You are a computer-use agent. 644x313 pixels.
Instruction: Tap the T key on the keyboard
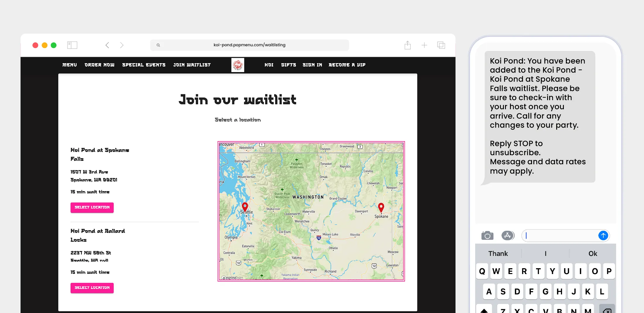(x=538, y=271)
